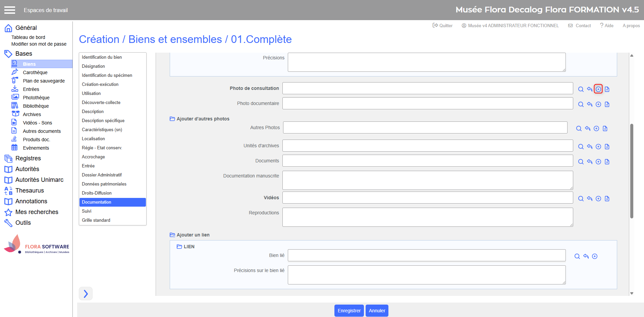Click into the Reproductions text area
644x317 pixels.
tap(427, 217)
